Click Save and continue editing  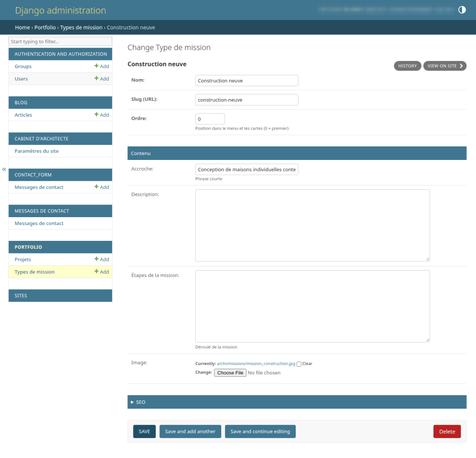(260, 431)
